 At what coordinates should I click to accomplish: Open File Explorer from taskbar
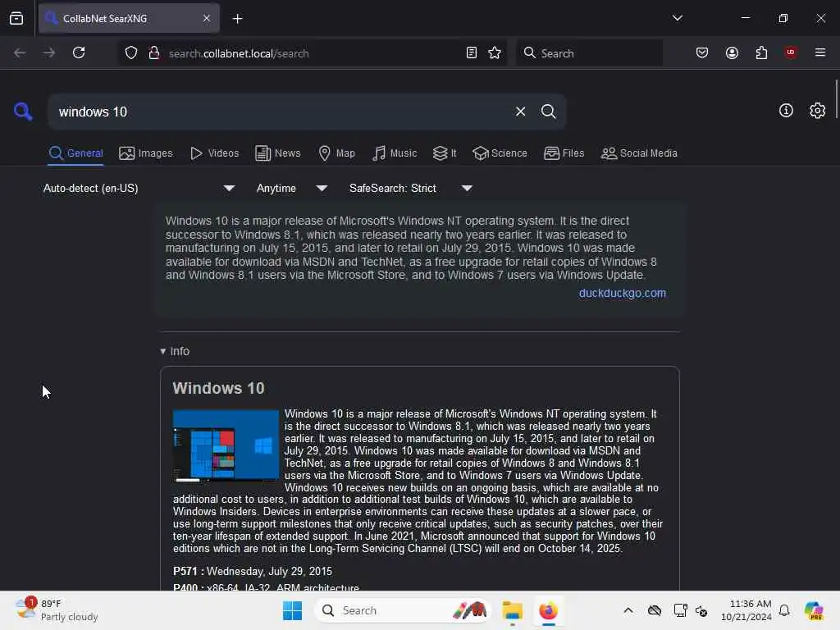pyautogui.click(x=512, y=610)
